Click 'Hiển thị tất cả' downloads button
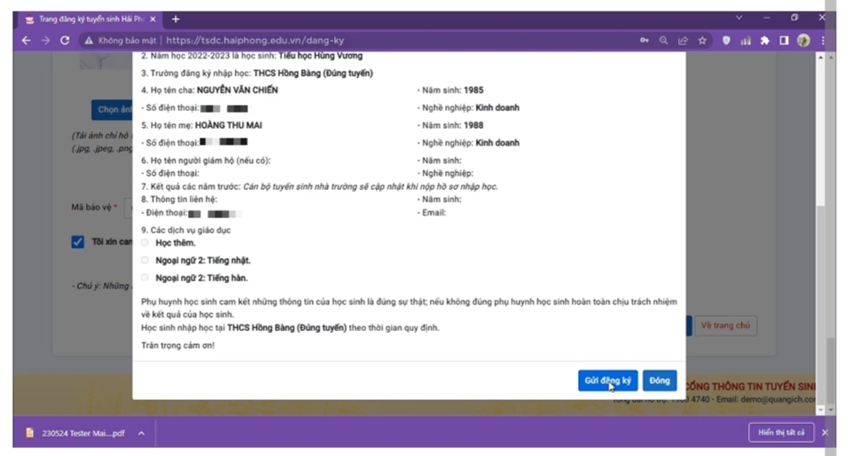The height and width of the screenshot is (456, 868). click(x=780, y=433)
